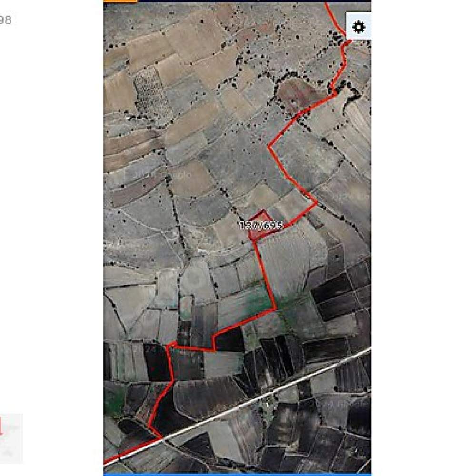
Task: Open the faded thumbnail at lower left
Action: tap(11, 438)
